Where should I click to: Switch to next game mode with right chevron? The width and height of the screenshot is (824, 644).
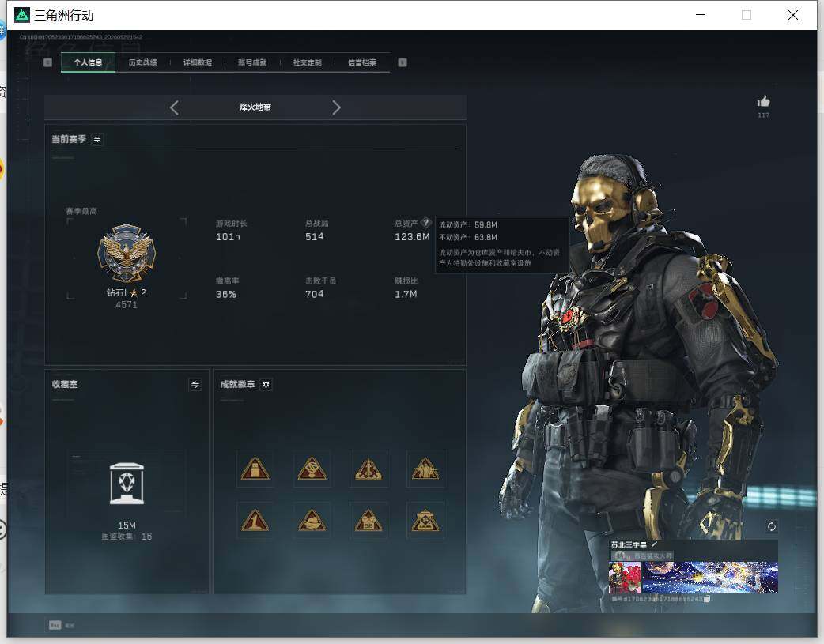tap(337, 107)
